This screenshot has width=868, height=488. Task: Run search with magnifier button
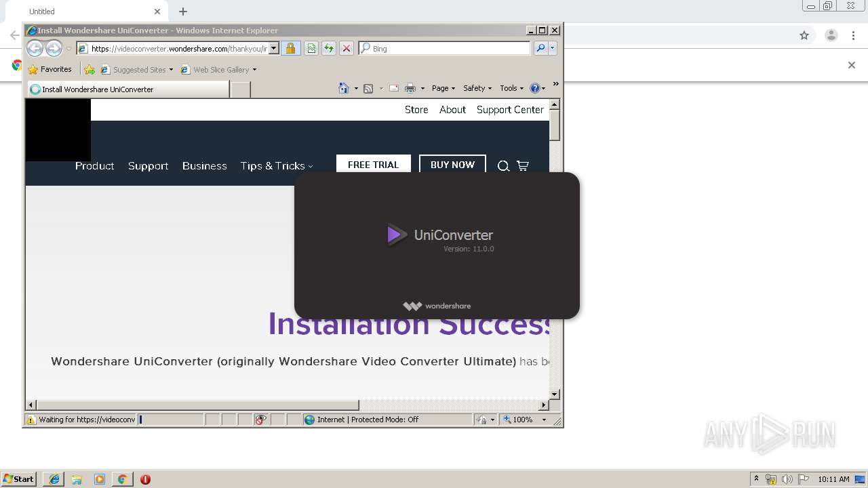click(540, 48)
